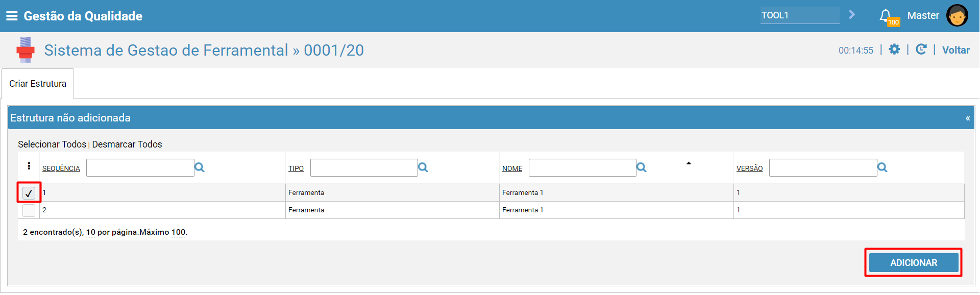The height and width of the screenshot is (295, 980).
Task: Search by Nome magnifier icon
Action: (642, 167)
